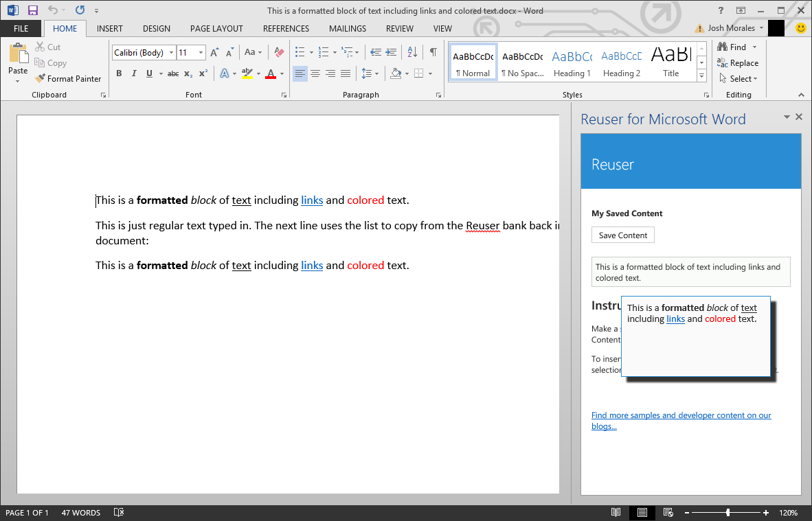Click the Sort icon in the Paragraph group
This screenshot has height=521, width=812.
point(412,52)
